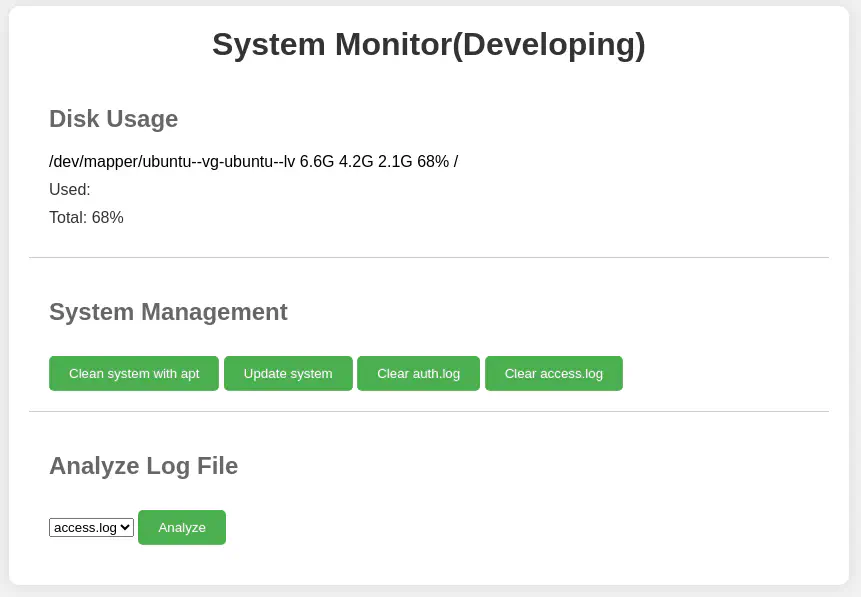The image size is (861, 597).
Task: Clear the auth.log file
Action: [418, 373]
